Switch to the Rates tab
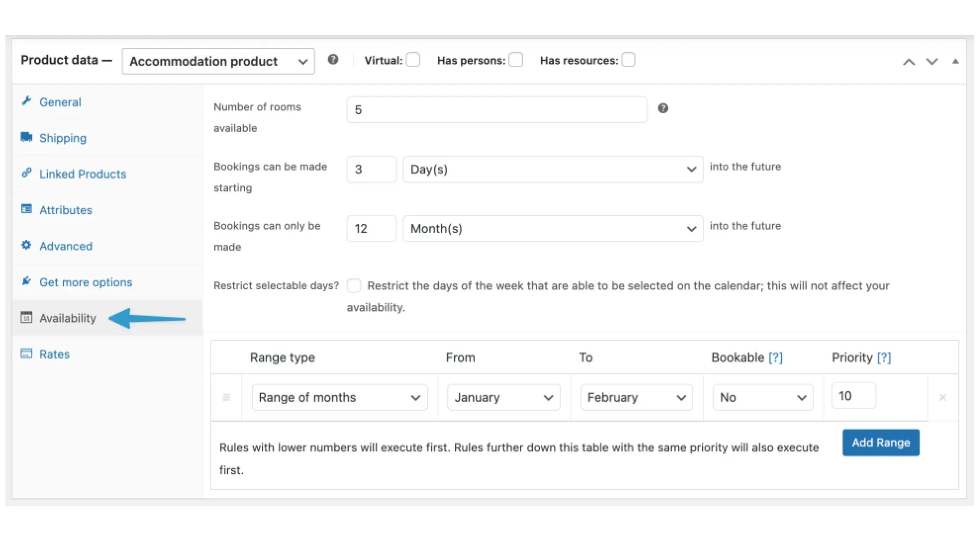The image size is (980, 534). (x=108, y=354)
